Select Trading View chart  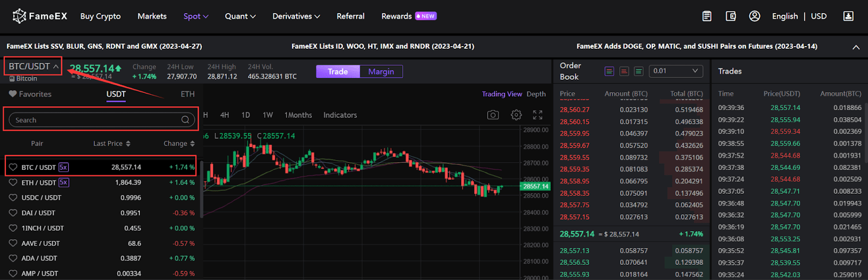pos(502,94)
